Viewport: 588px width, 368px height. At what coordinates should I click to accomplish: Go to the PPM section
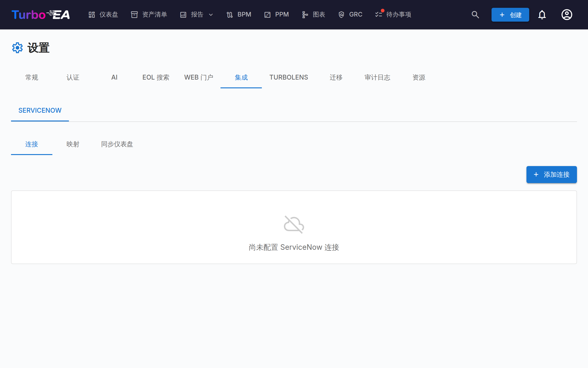point(277,14)
